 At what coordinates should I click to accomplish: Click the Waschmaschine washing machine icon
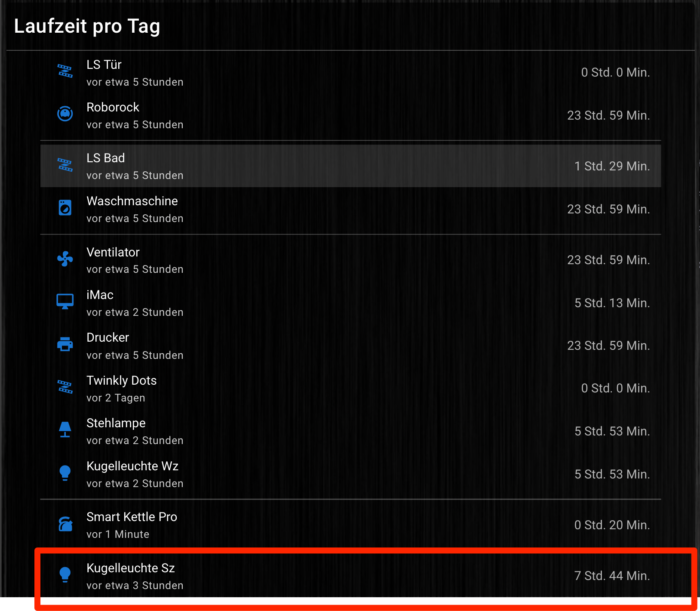[65, 208]
